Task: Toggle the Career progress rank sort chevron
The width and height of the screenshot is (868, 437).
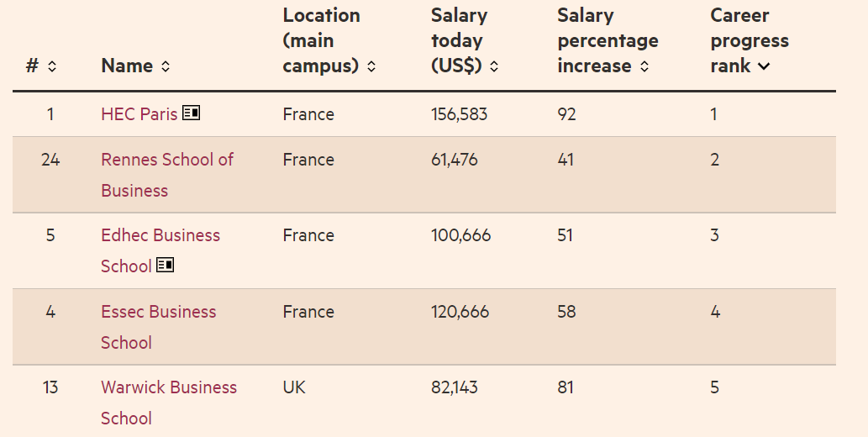Action: [x=764, y=66]
